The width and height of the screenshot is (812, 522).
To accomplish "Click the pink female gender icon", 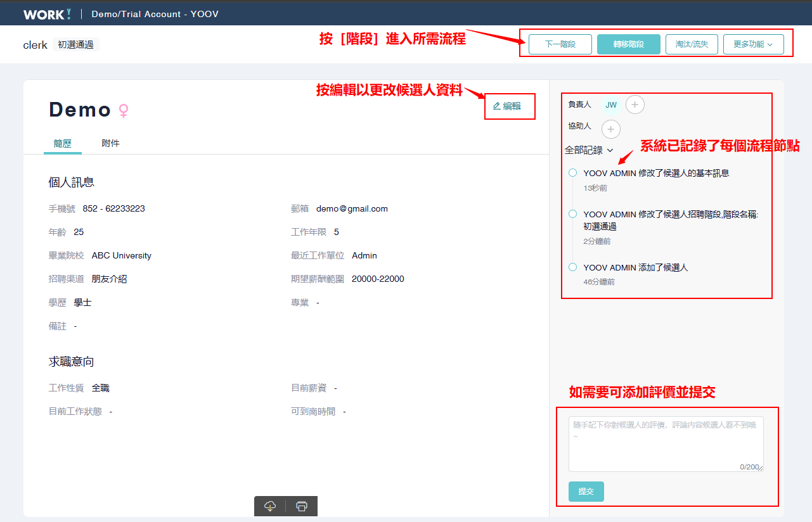I will pyautogui.click(x=124, y=111).
